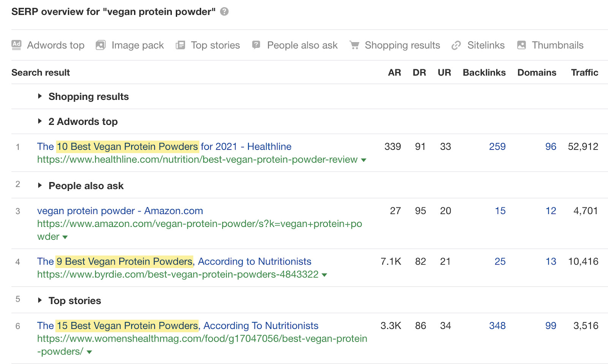Click the Top stories newspaper icon
The width and height of the screenshot is (608, 364).
(x=180, y=45)
